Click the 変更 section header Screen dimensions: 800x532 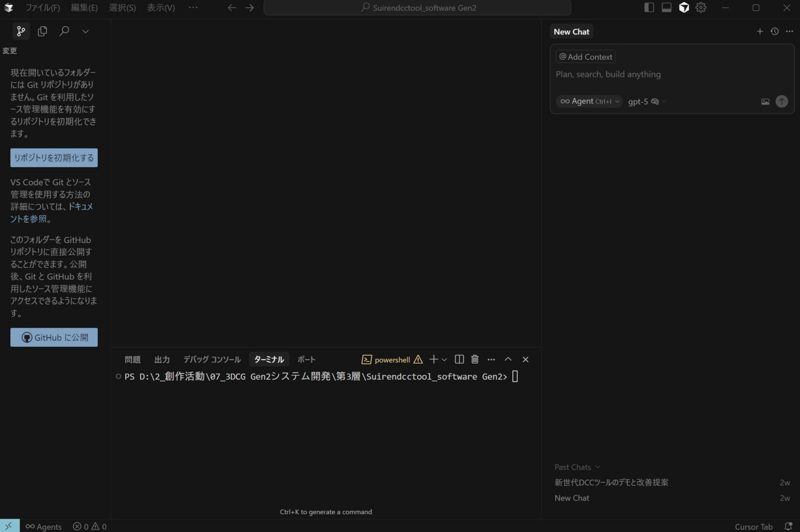pos(10,51)
